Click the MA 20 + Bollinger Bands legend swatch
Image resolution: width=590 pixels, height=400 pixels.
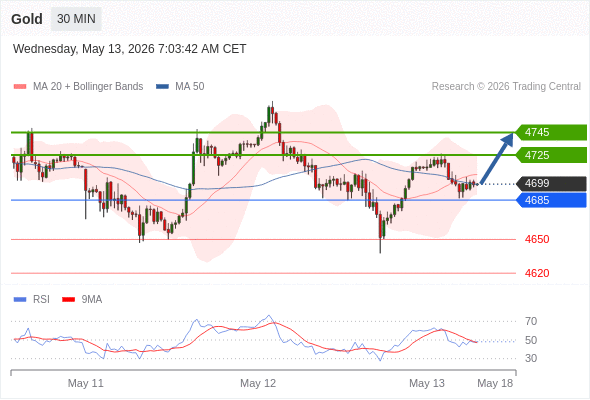(x=20, y=87)
